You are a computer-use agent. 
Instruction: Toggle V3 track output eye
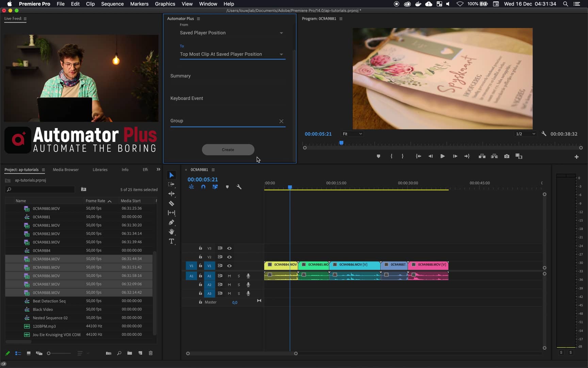pos(229,248)
